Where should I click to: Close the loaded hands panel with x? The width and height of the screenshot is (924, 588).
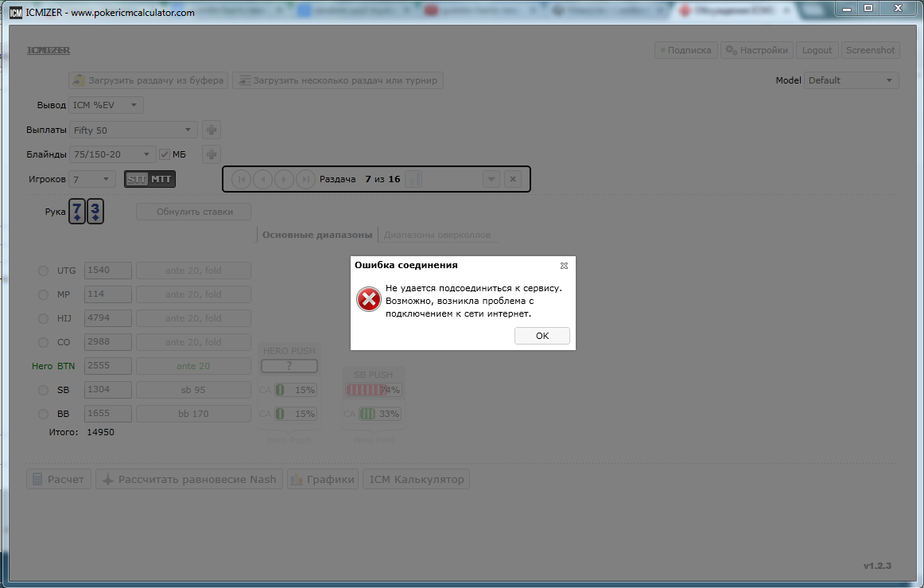tap(513, 179)
